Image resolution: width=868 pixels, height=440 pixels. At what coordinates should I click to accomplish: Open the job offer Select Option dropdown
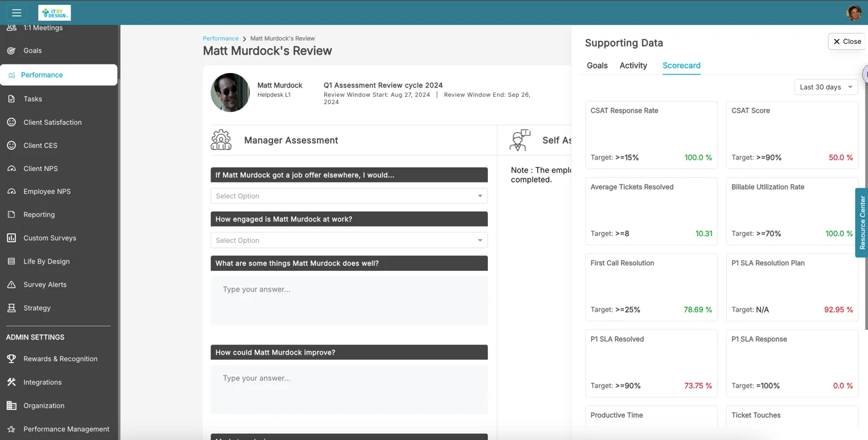[x=349, y=196]
